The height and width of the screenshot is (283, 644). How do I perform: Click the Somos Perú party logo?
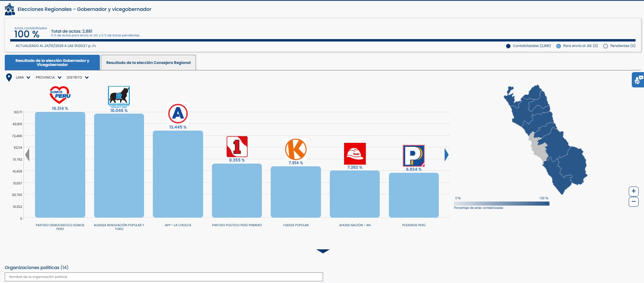click(x=60, y=95)
